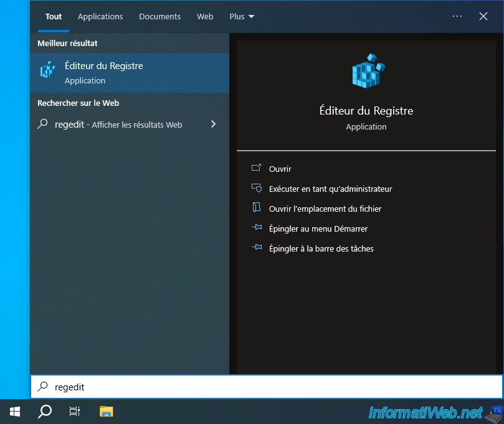
Task: Launch File Explorer from the taskbar
Action: click(107, 411)
